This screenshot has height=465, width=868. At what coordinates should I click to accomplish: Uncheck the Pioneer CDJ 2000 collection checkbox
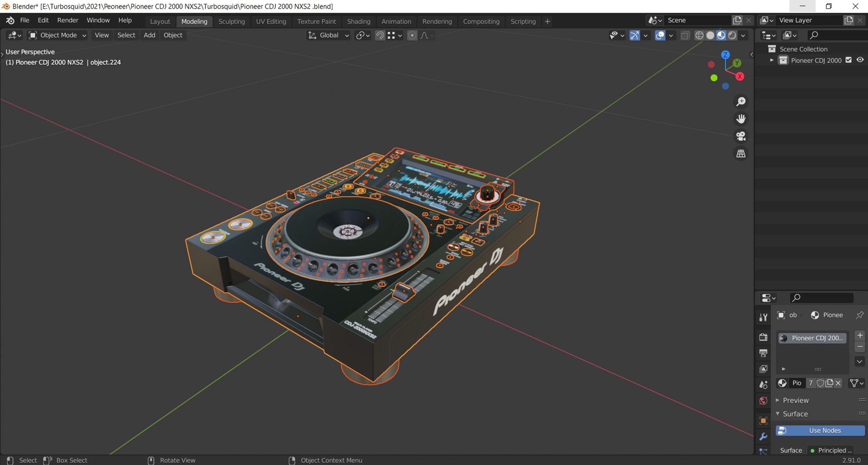849,60
